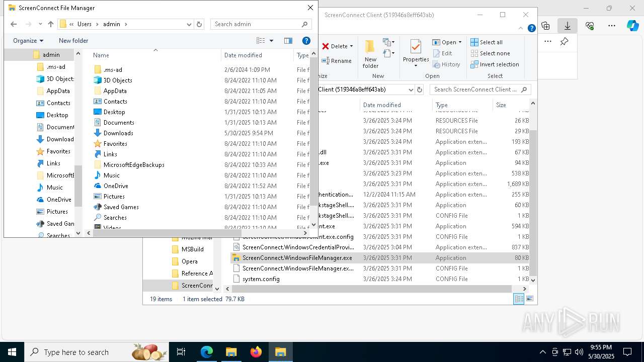The image size is (644, 362).
Task: Open help in ScreenConnect File Manager
Action: 306,41
